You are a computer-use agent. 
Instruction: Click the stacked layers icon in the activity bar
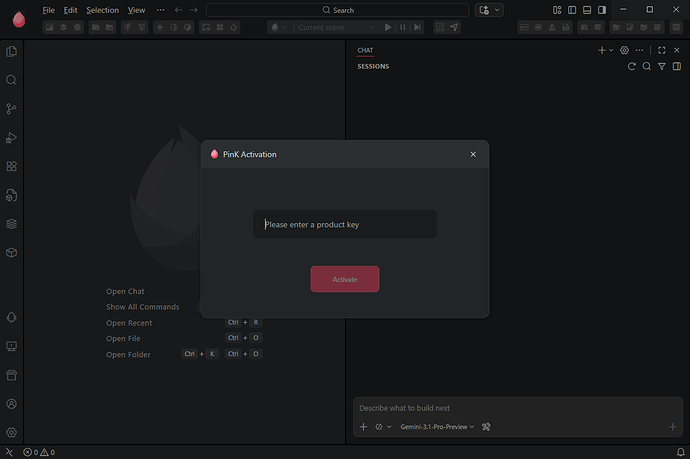[11, 224]
